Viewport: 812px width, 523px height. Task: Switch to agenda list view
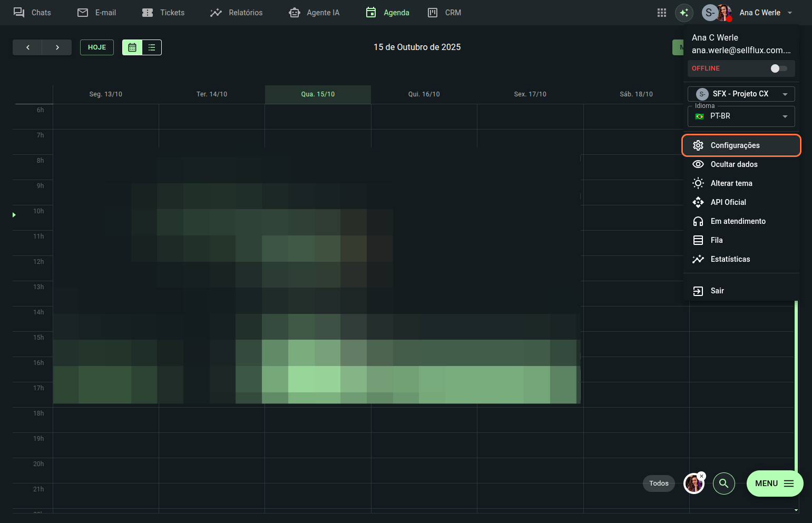point(152,47)
